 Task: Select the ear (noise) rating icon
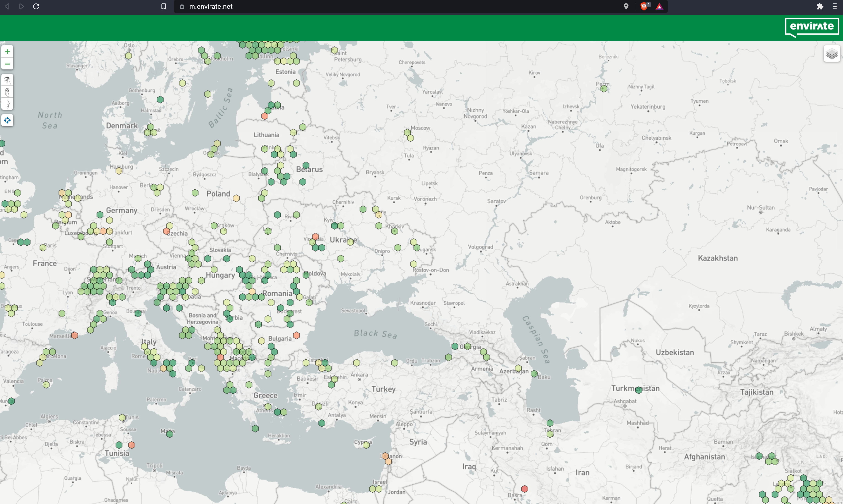pyautogui.click(x=7, y=92)
